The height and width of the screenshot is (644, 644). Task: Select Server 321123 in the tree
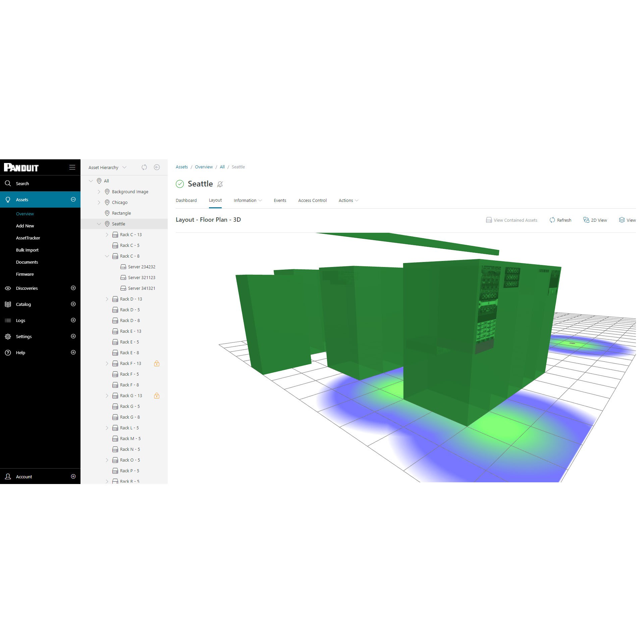141,277
